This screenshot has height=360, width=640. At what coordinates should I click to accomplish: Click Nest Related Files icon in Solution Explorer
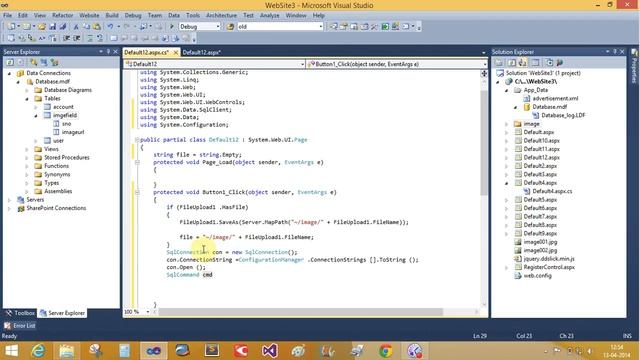522,62
